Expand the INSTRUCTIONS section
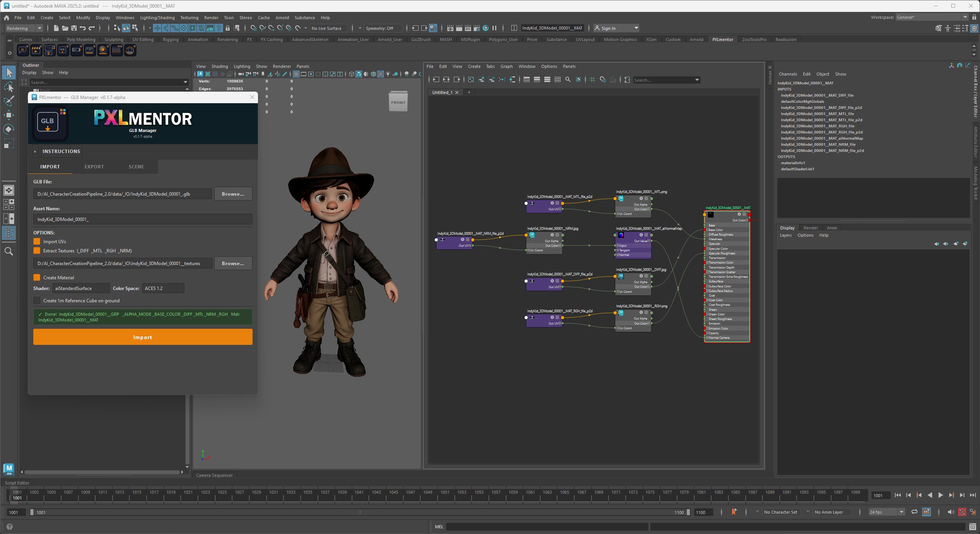 click(x=35, y=152)
